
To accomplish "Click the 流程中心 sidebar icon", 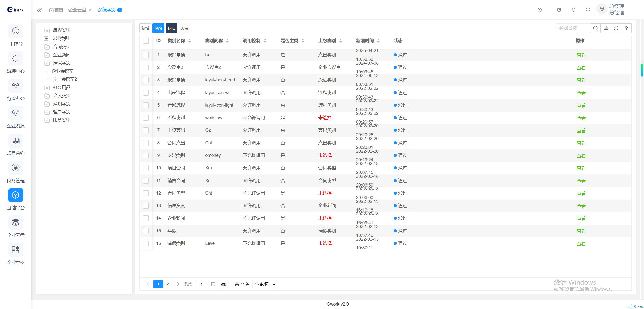I will [16, 59].
